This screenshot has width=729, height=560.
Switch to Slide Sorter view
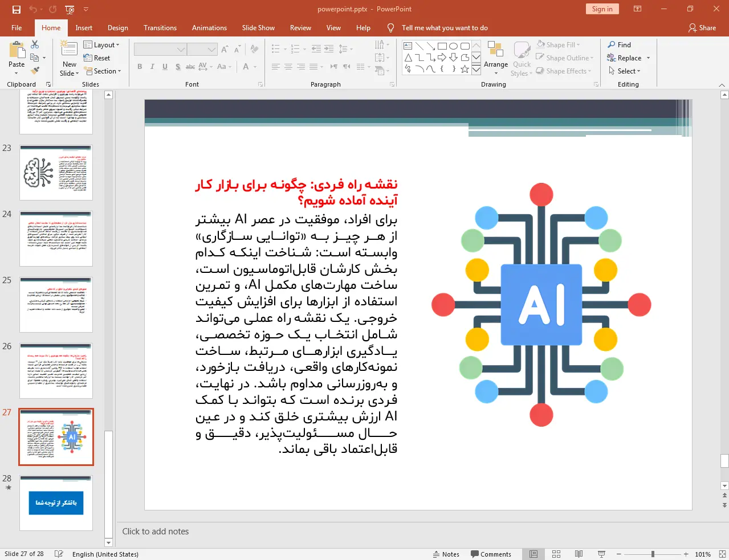coord(556,554)
